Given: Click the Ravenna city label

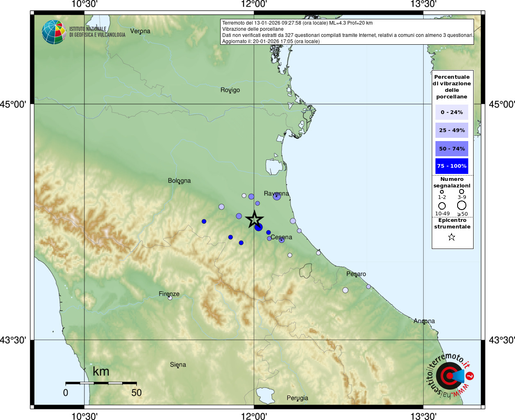Looking at the screenshot, I should [x=276, y=194].
